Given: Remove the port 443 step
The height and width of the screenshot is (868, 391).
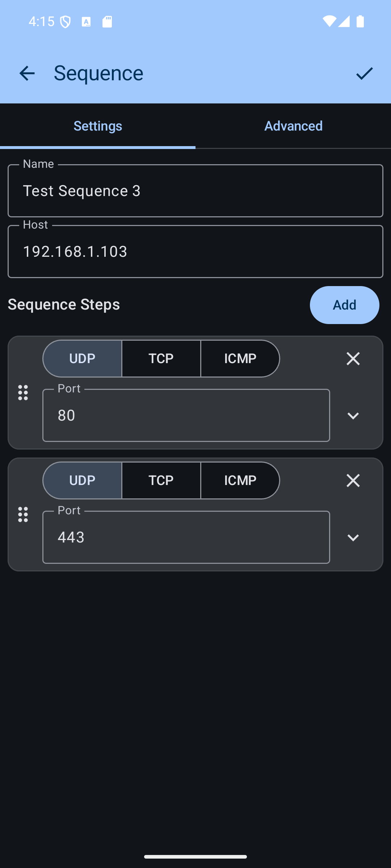Looking at the screenshot, I should pos(353,481).
